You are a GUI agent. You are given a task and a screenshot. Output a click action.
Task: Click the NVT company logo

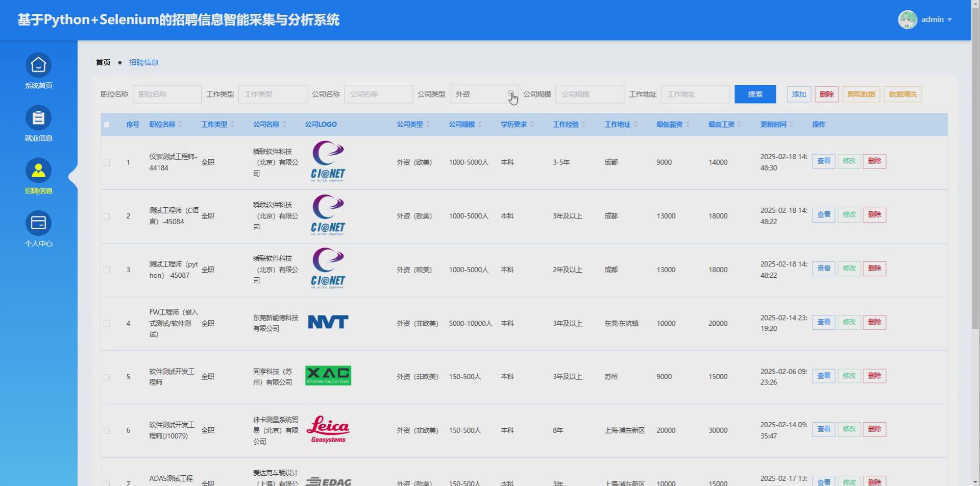click(x=328, y=322)
